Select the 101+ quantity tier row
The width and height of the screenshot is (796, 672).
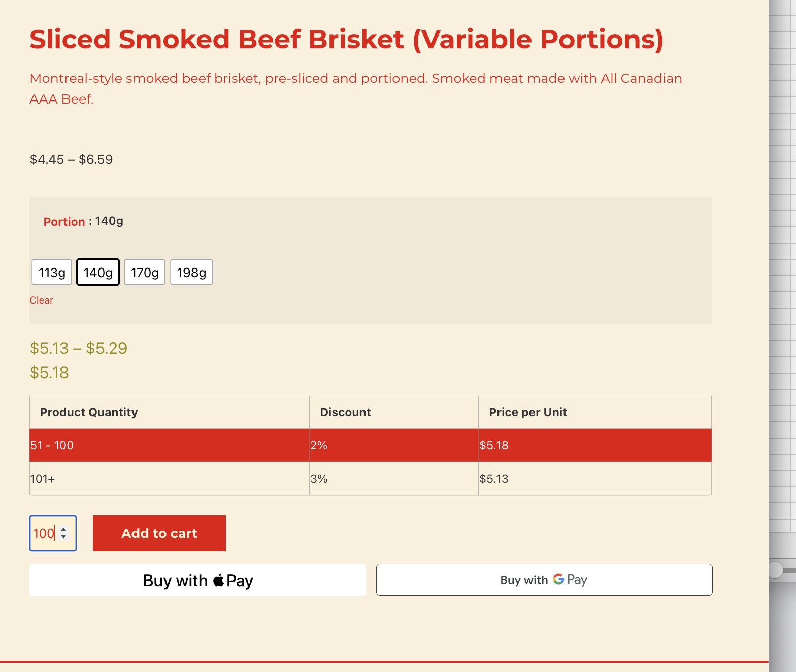pyautogui.click(x=371, y=479)
